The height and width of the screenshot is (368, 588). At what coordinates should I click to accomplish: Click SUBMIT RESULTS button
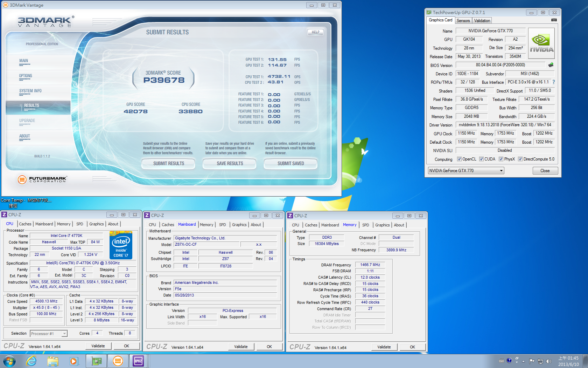pos(168,164)
